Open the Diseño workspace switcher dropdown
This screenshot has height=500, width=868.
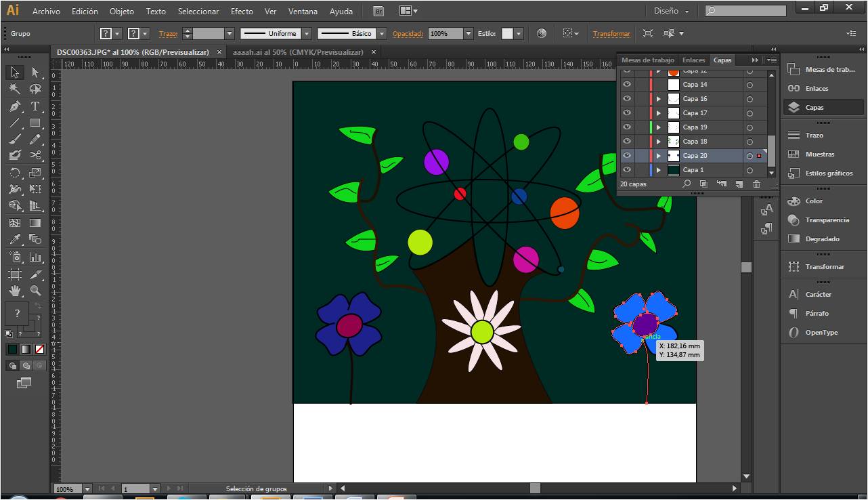point(672,11)
